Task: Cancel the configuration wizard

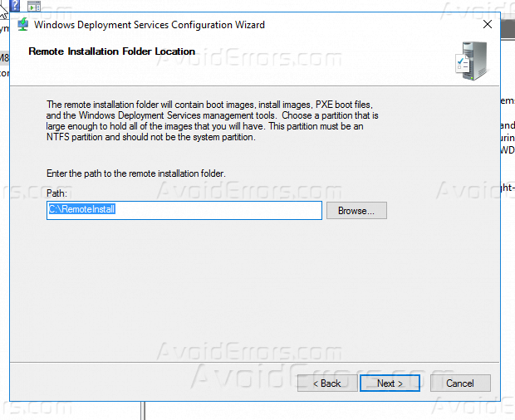Action: click(459, 383)
